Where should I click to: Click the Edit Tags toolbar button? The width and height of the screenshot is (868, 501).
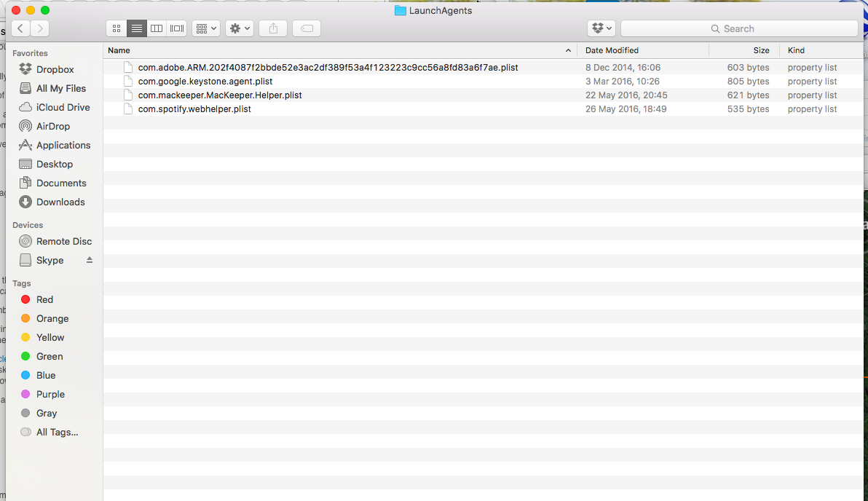[x=307, y=28]
